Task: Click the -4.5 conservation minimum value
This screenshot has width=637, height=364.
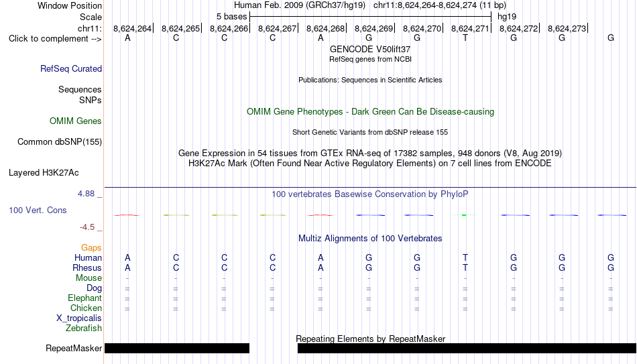Action: [87, 227]
